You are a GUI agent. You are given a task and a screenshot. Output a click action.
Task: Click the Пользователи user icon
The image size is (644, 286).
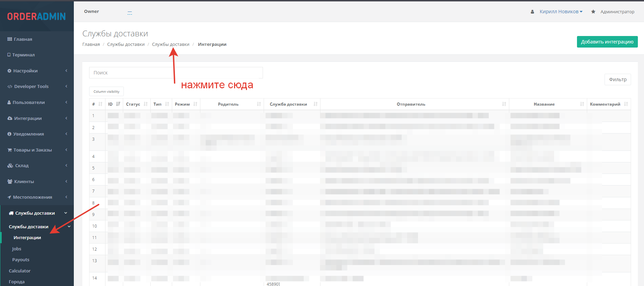click(x=9, y=102)
